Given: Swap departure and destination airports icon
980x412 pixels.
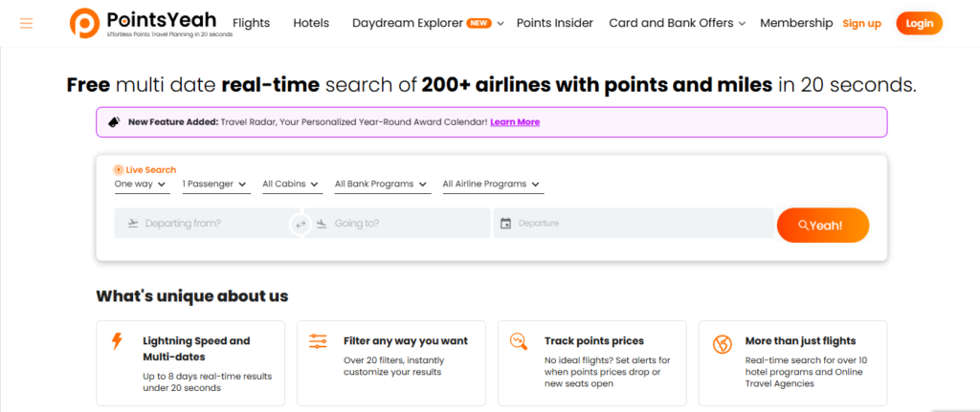Looking at the screenshot, I should click(300, 224).
